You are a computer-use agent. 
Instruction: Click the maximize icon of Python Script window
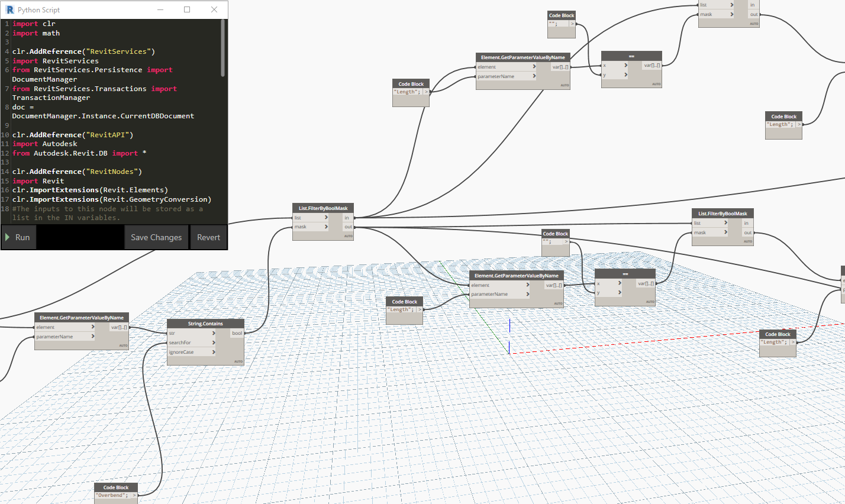point(187,9)
